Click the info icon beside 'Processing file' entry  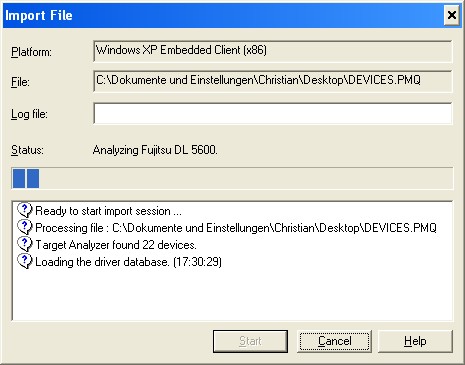tap(24, 227)
